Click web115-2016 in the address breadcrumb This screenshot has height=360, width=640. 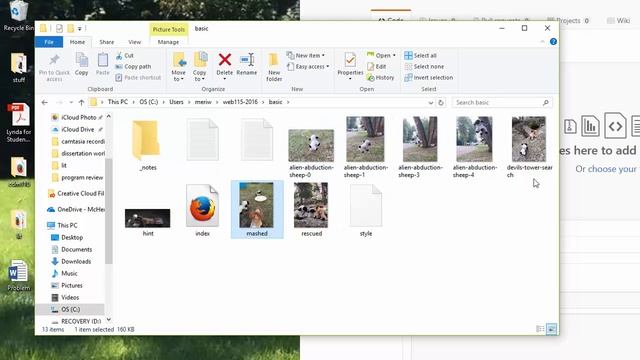tap(240, 102)
